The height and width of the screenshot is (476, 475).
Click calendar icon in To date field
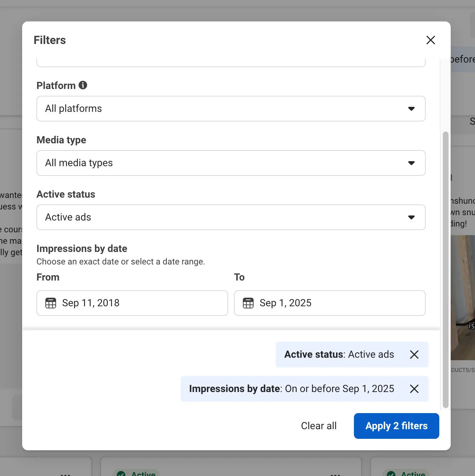248,303
